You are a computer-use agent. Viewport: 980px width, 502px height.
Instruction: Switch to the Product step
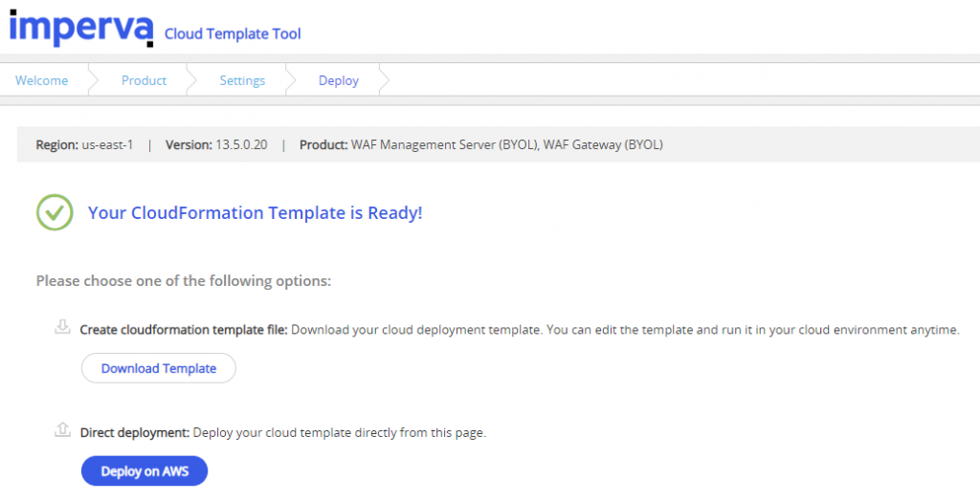pyautogui.click(x=144, y=80)
